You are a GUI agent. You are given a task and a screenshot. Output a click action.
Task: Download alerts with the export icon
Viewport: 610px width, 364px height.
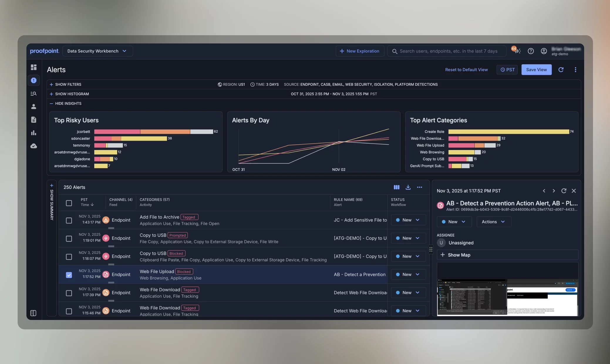coord(408,187)
